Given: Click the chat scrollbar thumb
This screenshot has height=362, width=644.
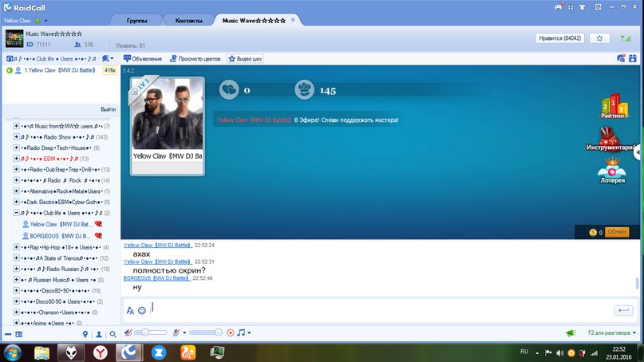Looking at the screenshot, I should pos(637,283).
